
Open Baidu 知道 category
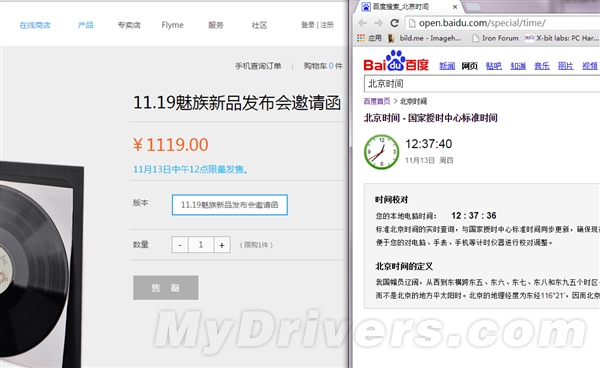[x=518, y=66]
